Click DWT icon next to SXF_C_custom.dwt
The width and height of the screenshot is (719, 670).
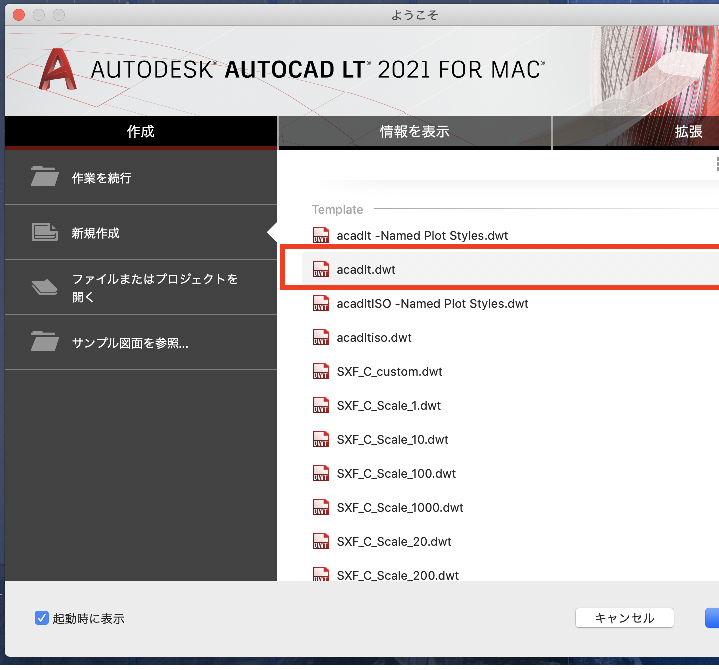(321, 371)
